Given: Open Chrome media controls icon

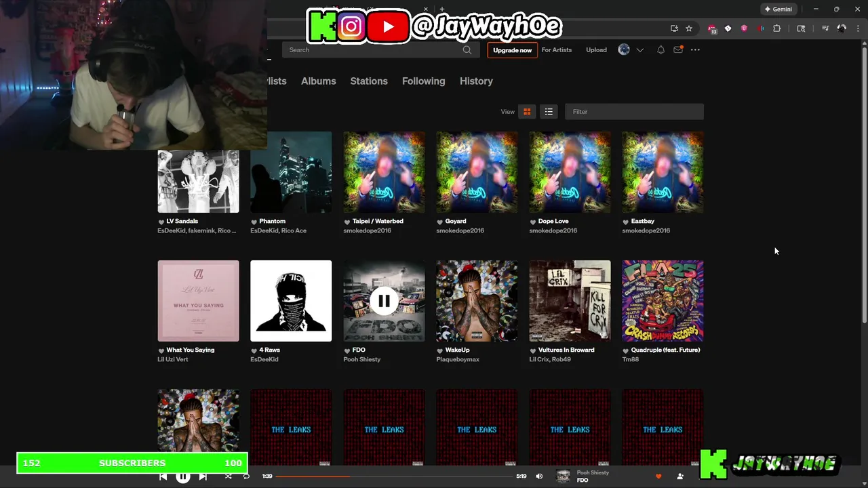Looking at the screenshot, I should (x=825, y=28).
